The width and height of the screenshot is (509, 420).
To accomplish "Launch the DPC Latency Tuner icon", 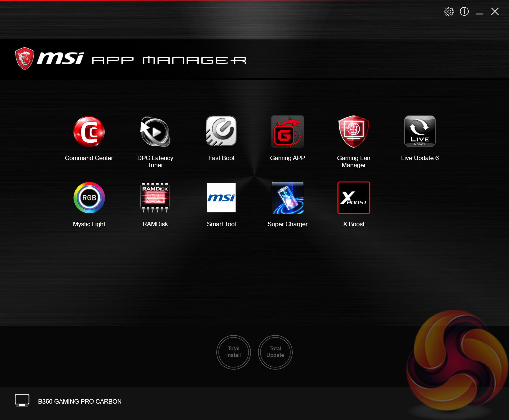I will (x=155, y=132).
